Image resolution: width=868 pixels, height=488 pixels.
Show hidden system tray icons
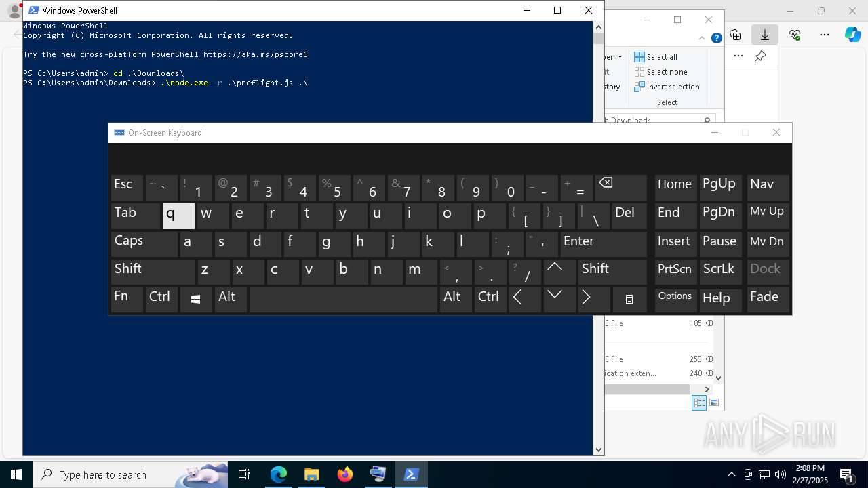(731, 474)
